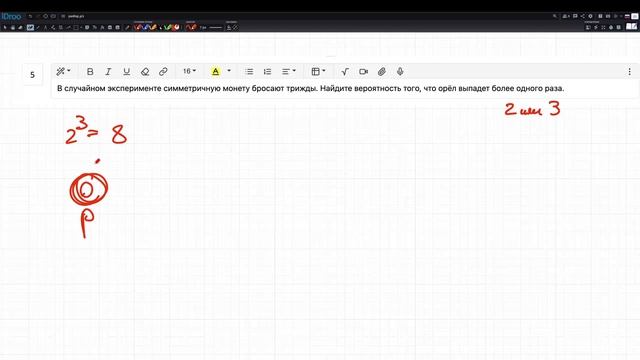
Task: Select the pointer selection tool
Action: pyautogui.click(x=5, y=27)
